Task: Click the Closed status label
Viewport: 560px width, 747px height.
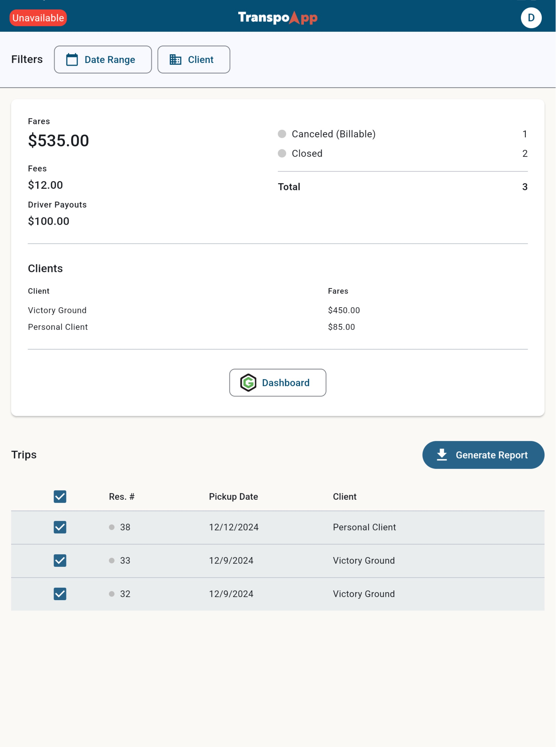Action: 307,154
